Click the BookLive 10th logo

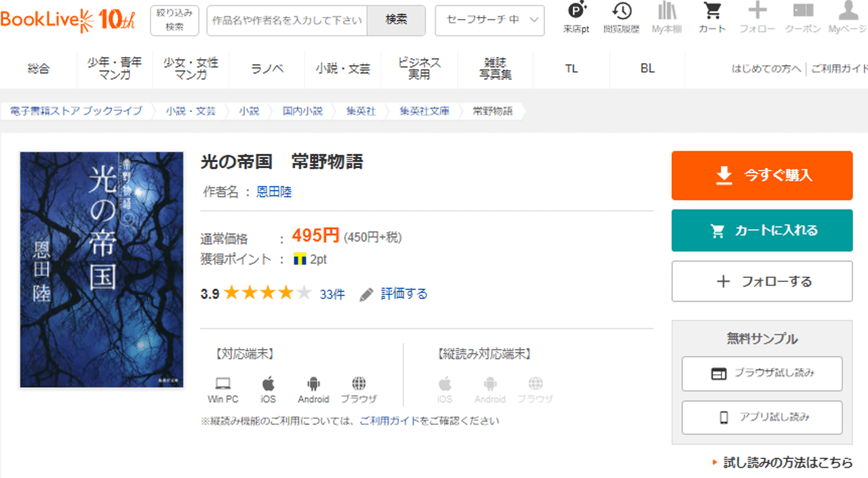tap(68, 20)
